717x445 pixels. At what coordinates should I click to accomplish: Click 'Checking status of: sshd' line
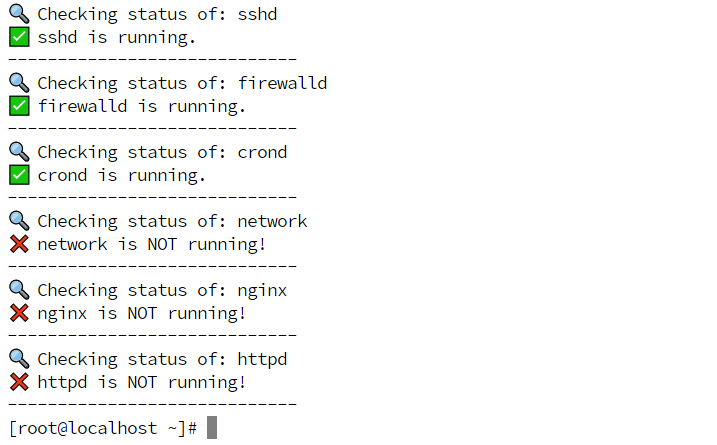pyautogui.click(x=157, y=14)
